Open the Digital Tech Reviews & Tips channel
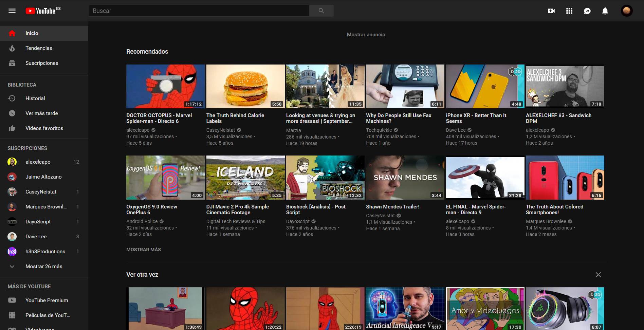Image resolution: width=644 pixels, height=330 pixels. pos(236,221)
